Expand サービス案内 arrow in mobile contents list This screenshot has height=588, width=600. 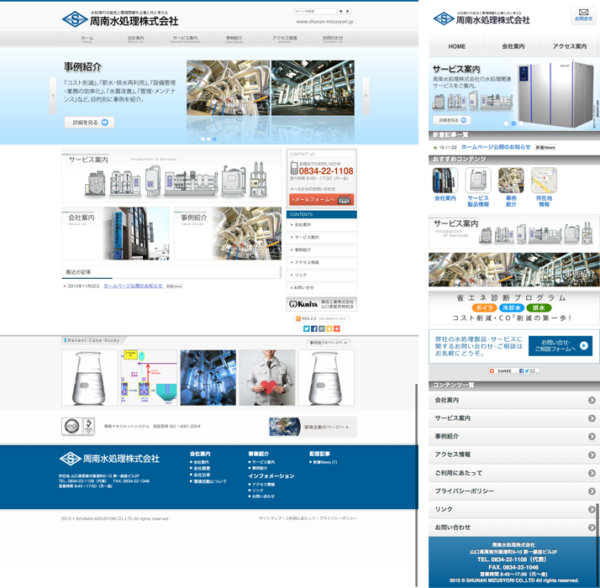[592, 418]
